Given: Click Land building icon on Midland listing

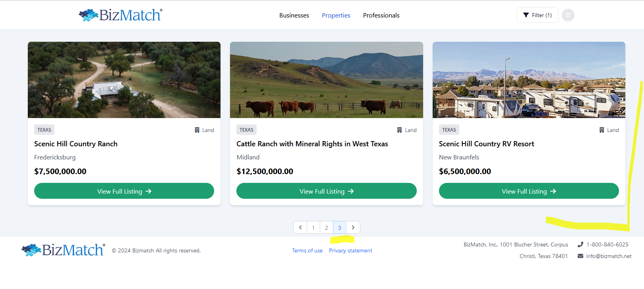Looking at the screenshot, I should click(400, 130).
